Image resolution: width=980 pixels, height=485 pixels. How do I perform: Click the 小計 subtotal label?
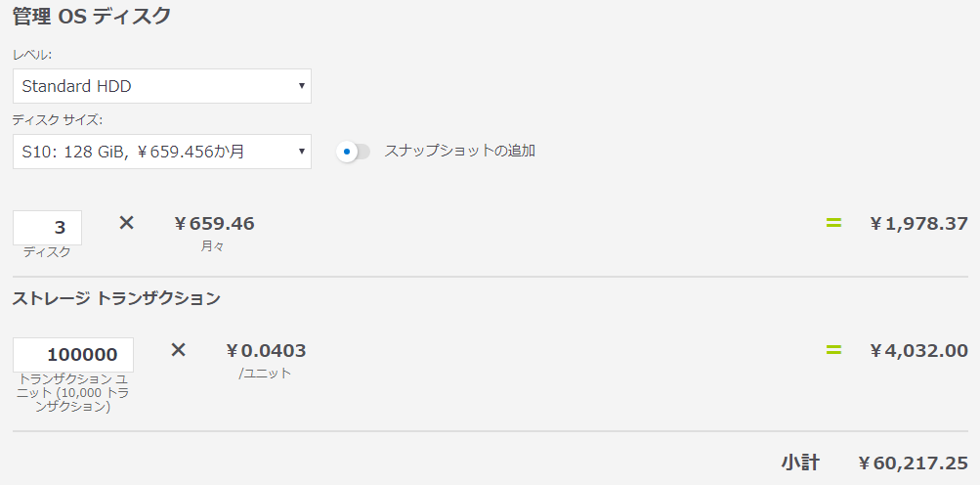[x=800, y=462]
